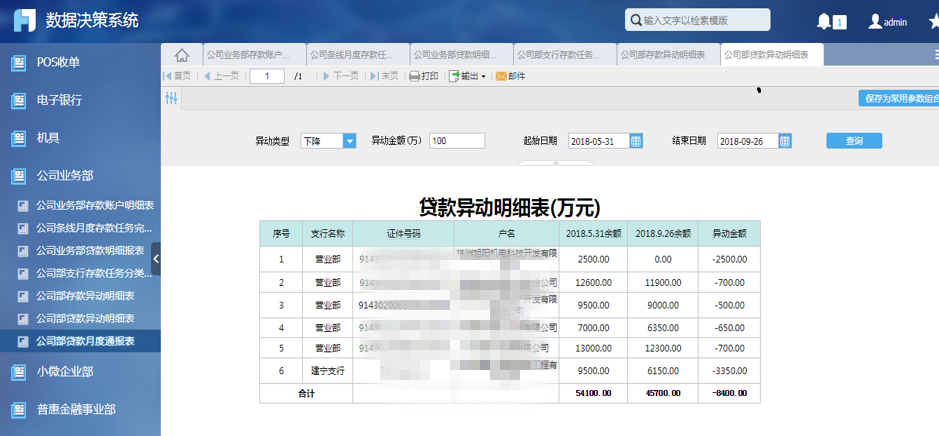Switch to 公司部支行存款任务 tab
This screenshot has width=939, height=436.
coord(565,54)
